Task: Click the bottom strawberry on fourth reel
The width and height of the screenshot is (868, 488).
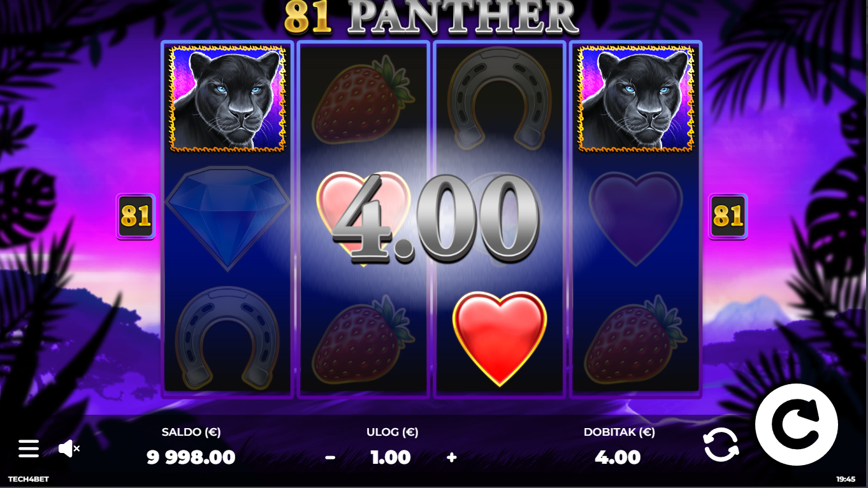Action: pos(635,340)
